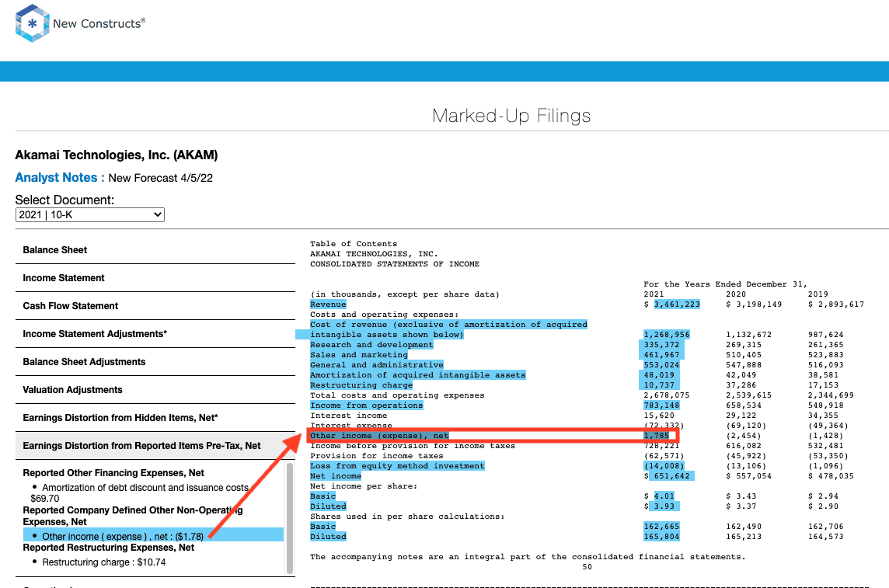This screenshot has width=889, height=588.
Task: Click the highlighted value 1,785
Action: (656, 436)
